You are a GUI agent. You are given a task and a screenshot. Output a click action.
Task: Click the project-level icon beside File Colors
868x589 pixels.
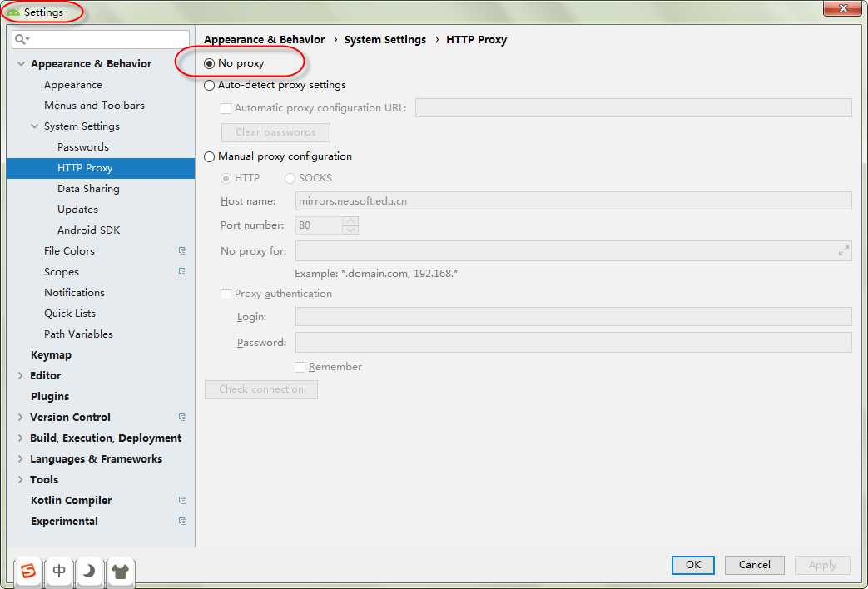click(182, 251)
